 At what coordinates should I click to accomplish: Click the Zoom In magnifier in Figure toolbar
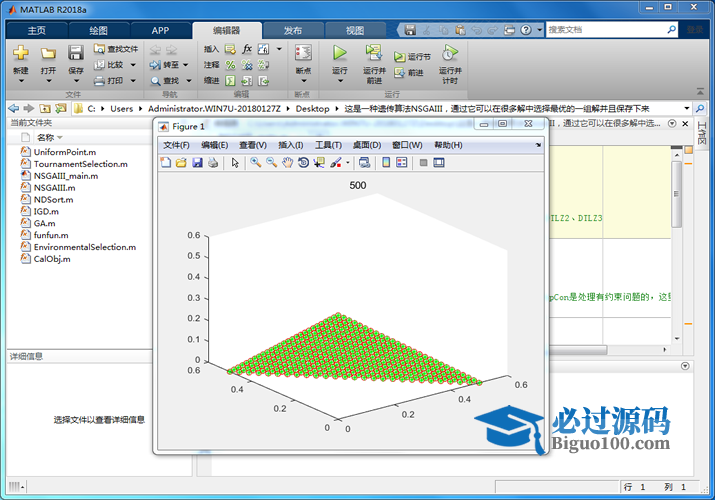pyautogui.click(x=256, y=162)
